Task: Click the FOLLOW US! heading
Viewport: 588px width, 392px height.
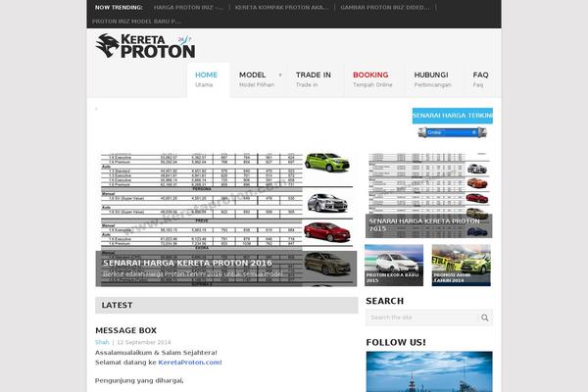Action: (x=396, y=342)
